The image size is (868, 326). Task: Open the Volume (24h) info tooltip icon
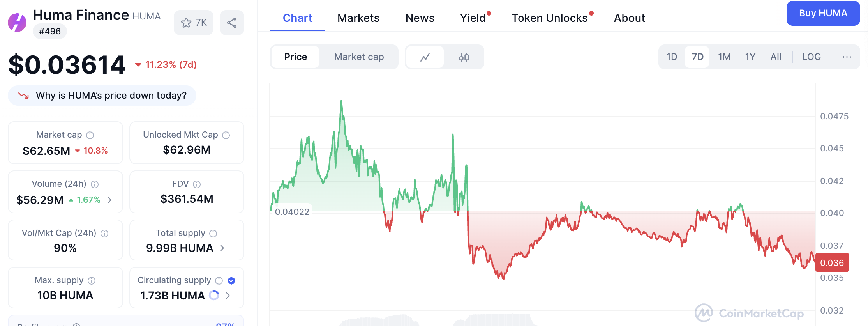95,184
